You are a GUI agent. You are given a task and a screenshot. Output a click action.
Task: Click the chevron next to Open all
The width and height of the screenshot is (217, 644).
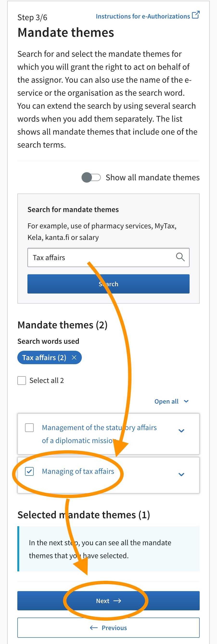point(186,401)
